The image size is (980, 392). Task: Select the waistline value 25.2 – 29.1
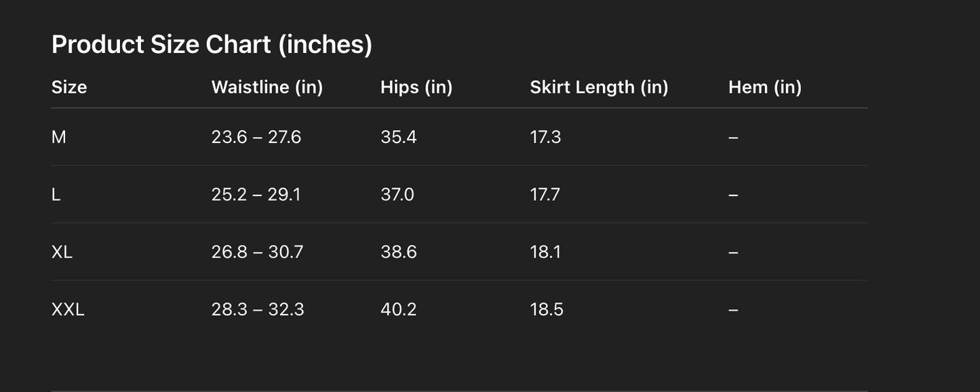tap(256, 195)
